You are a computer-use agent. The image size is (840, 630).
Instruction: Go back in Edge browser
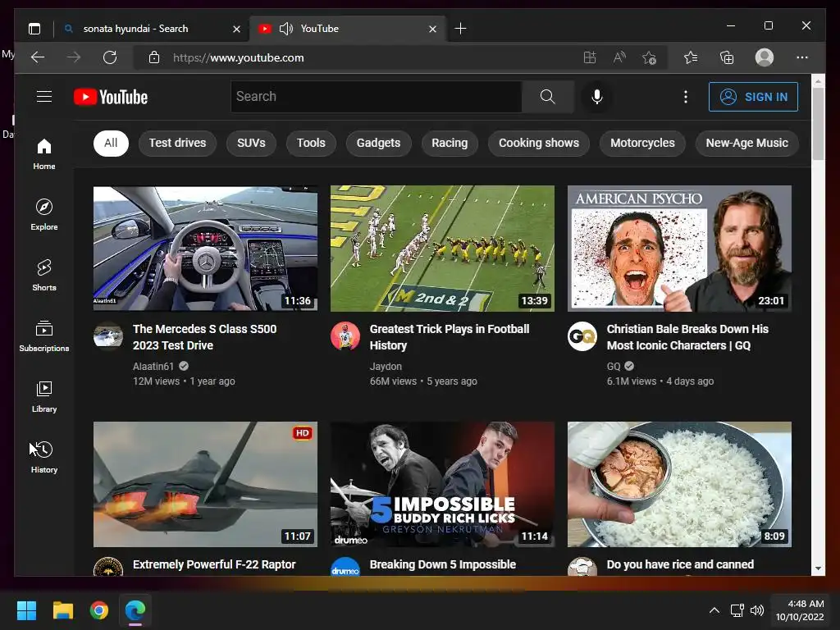point(38,57)
